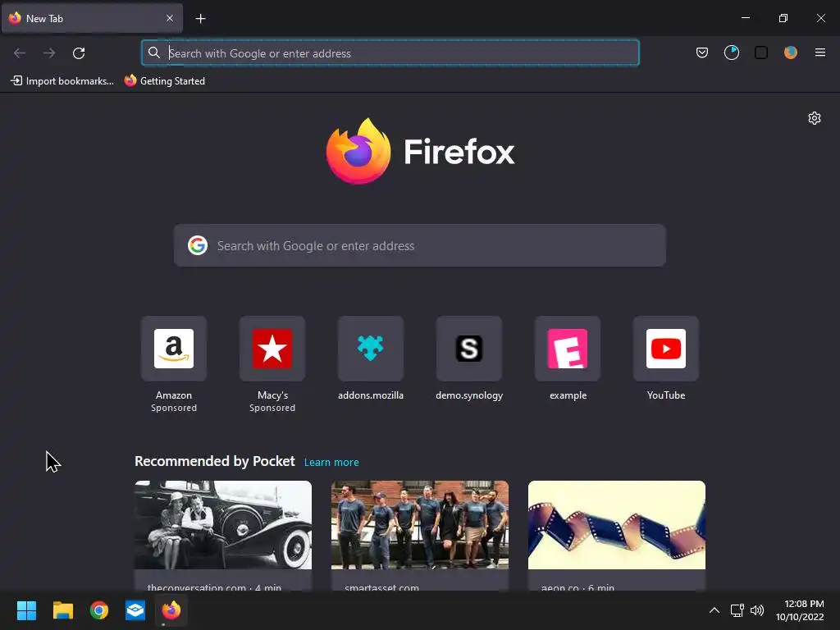Open aeon.co film strip story
Image resolution: width=840 pixels, height=630 pixels.
(x=617, y=536)
